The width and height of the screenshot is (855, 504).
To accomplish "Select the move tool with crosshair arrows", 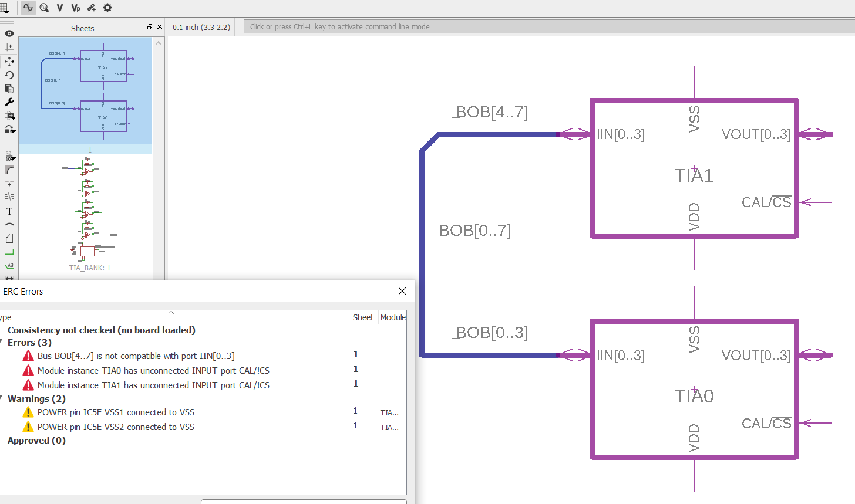I will click(9, 62).
